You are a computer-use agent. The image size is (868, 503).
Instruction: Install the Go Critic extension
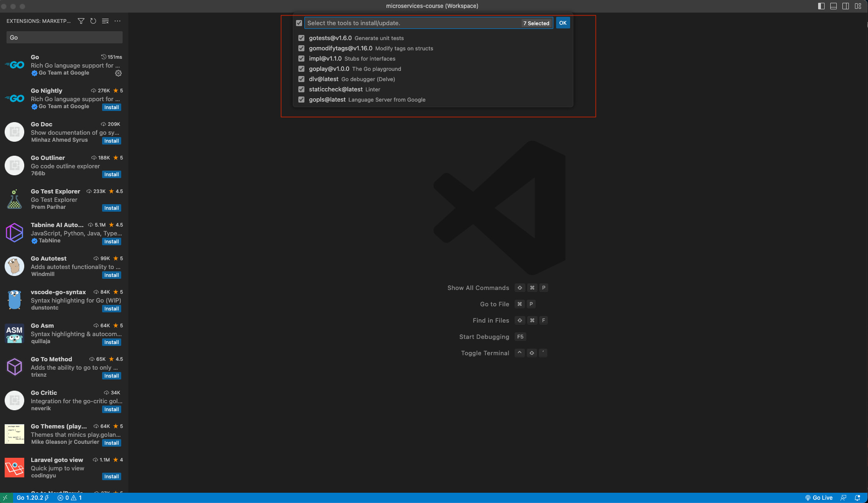point(111,409)
